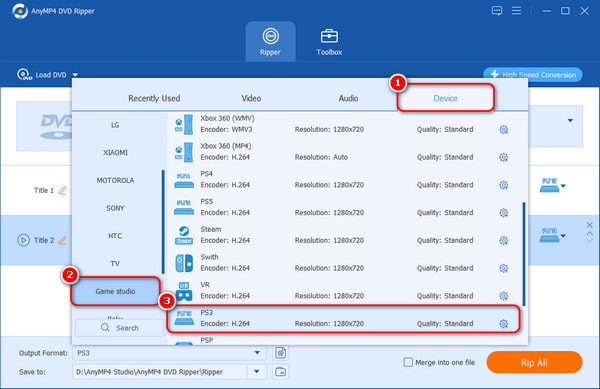Click the profile list scrollbar
The height and width of the screenshot is (389, 600).
(x=523, y=254)
